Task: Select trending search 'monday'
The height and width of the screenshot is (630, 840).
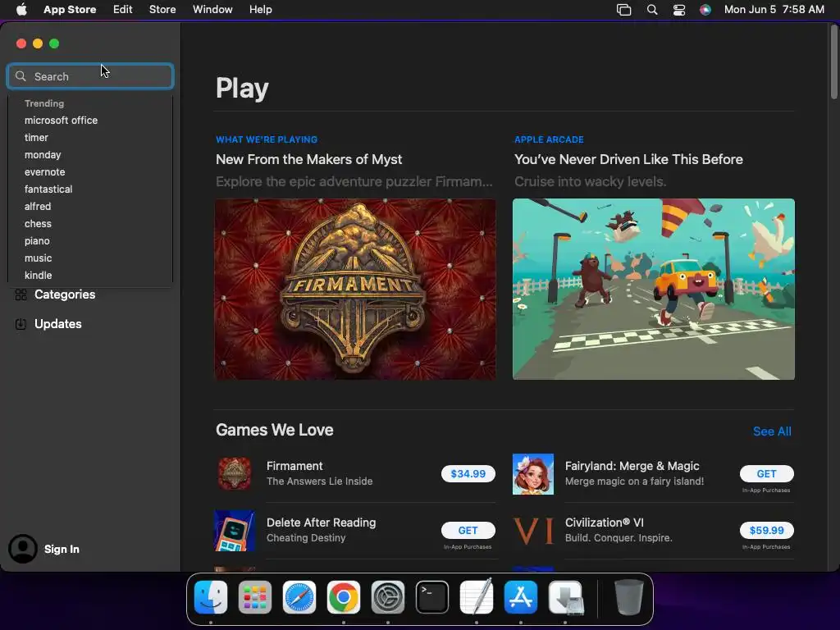Action: (x=43, y=155)
